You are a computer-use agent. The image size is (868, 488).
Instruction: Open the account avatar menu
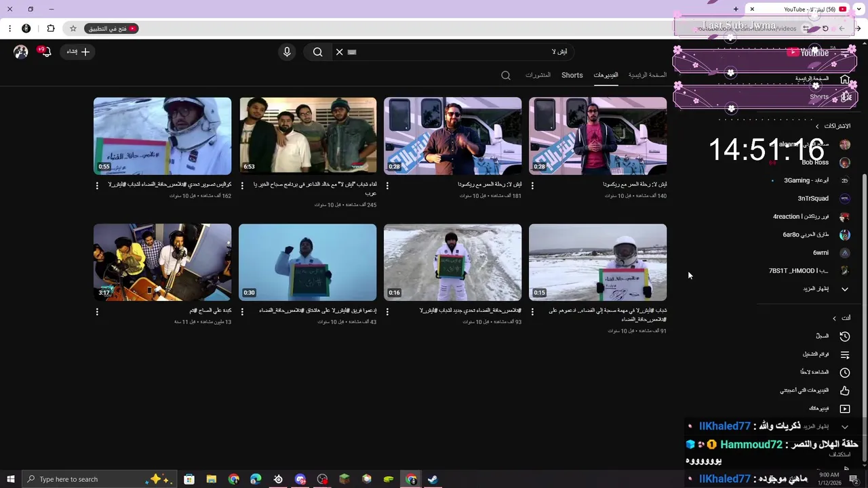tap(21, 52)
